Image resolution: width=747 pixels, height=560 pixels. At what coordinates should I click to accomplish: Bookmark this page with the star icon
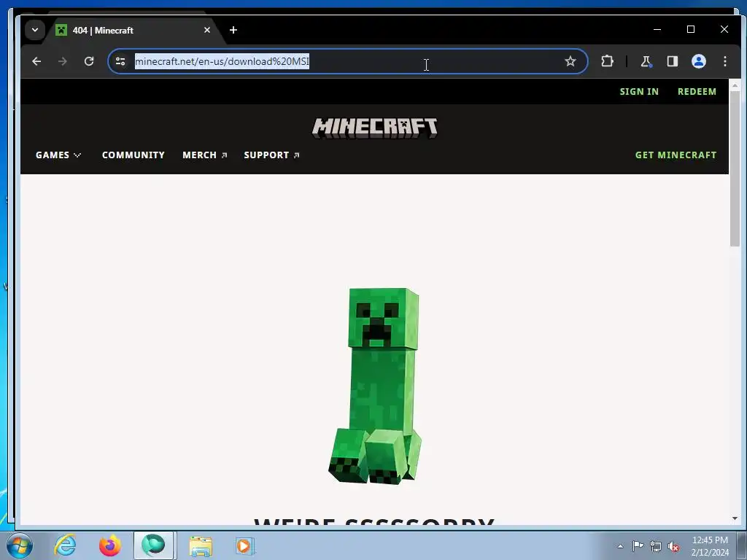pyautogui.click(x=570, y=61)
